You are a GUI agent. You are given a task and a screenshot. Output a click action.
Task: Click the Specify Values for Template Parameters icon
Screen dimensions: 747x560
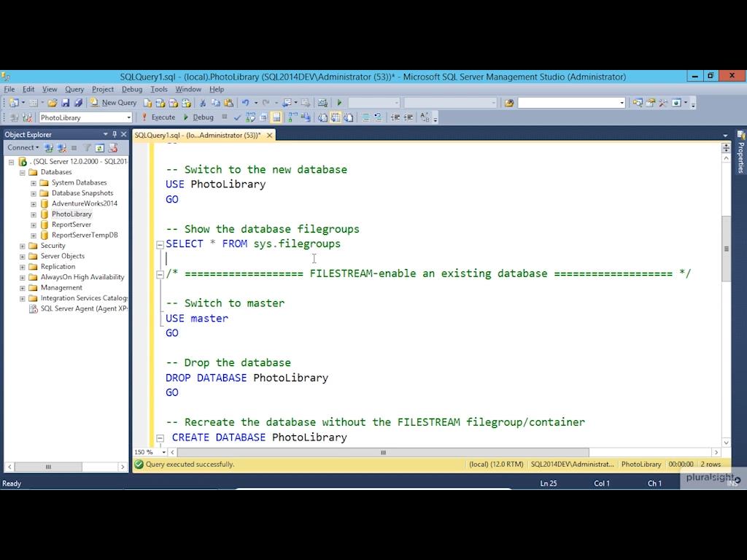tap(425, 117)
